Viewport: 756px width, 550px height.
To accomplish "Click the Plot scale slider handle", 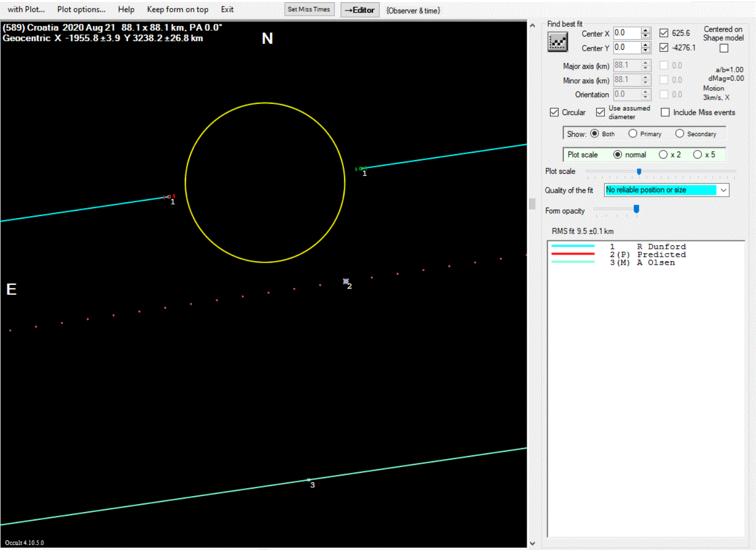I will [x=639, y=172].
